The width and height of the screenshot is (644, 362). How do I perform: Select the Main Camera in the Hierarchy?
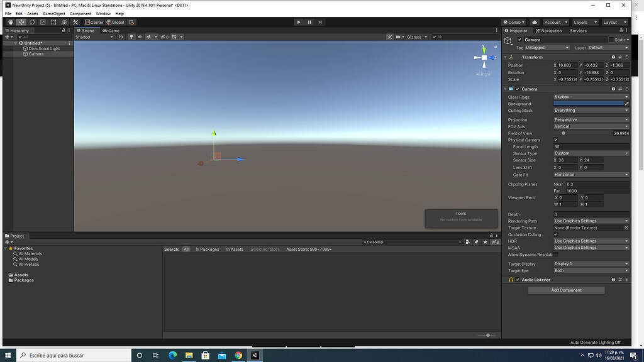point(36,53)
